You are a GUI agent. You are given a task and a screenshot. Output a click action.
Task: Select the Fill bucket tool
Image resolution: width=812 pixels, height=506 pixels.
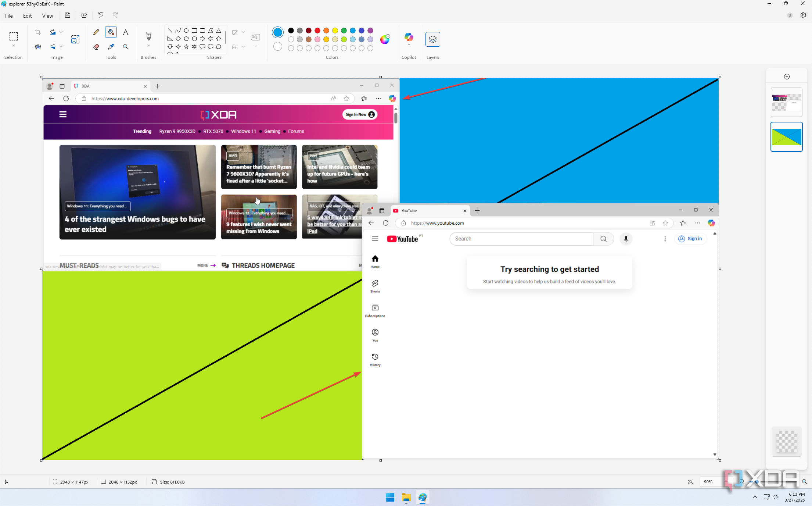coord(111,32)
